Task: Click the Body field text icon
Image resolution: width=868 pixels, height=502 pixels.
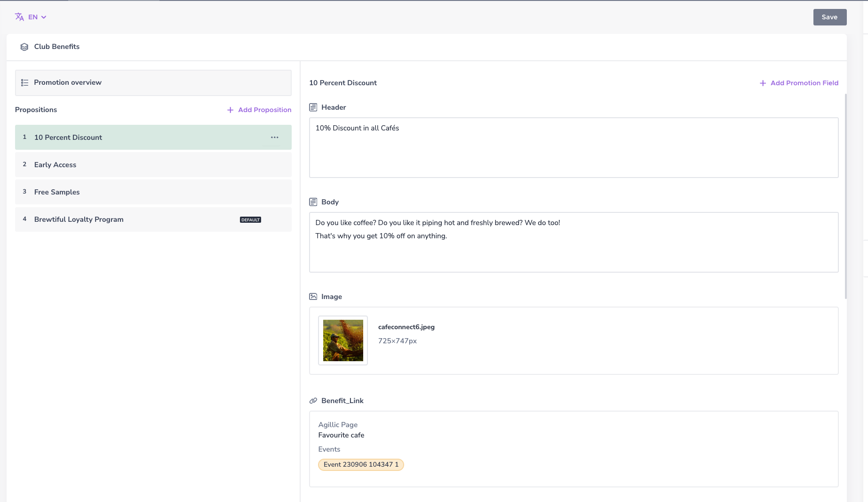Action: (x=313, y=202)
